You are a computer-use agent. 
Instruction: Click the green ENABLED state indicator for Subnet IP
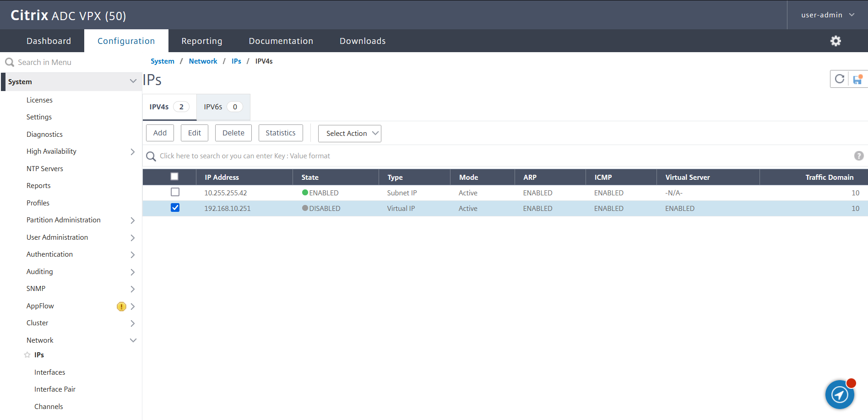pos(305,193)
